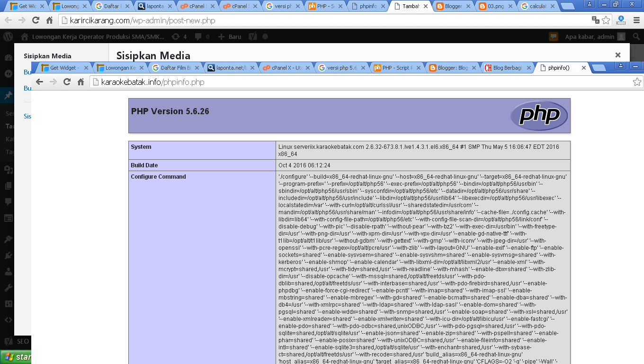The width and height of the screenshot is (644, 364).
Task: Open the + Baru menu in admin bar
Action: (230, 36)
